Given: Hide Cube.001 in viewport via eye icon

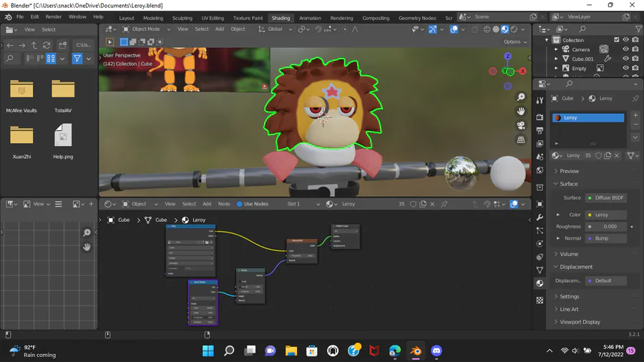Looking at the screenshot, I should click(625, 59).
